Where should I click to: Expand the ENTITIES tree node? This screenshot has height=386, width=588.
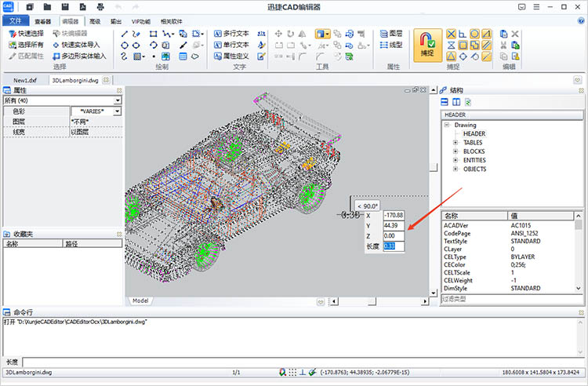tap(456, 160)
